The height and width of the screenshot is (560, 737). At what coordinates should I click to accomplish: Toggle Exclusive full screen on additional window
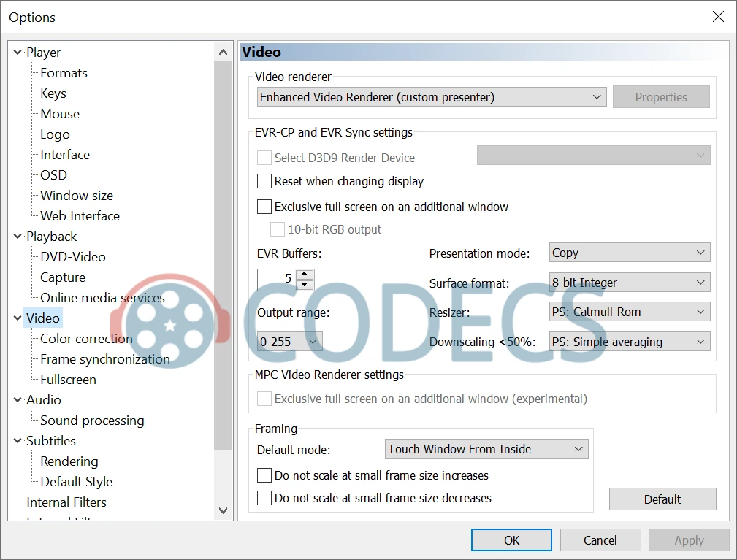pyautogui.click(x=264, y=207)
